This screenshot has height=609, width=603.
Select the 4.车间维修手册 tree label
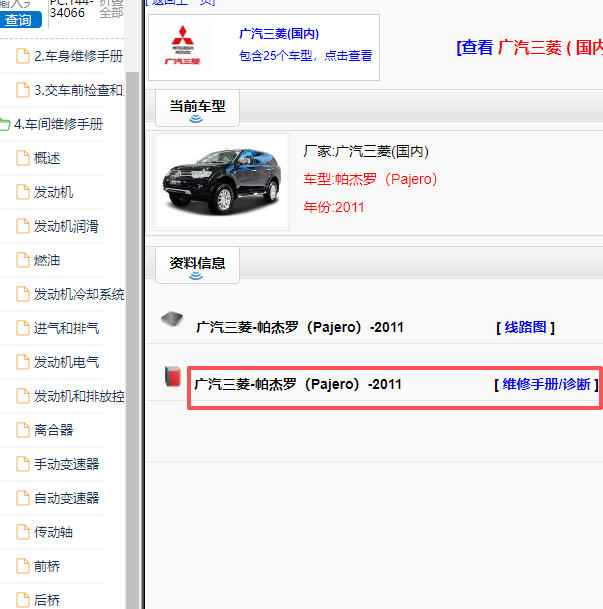58,124
